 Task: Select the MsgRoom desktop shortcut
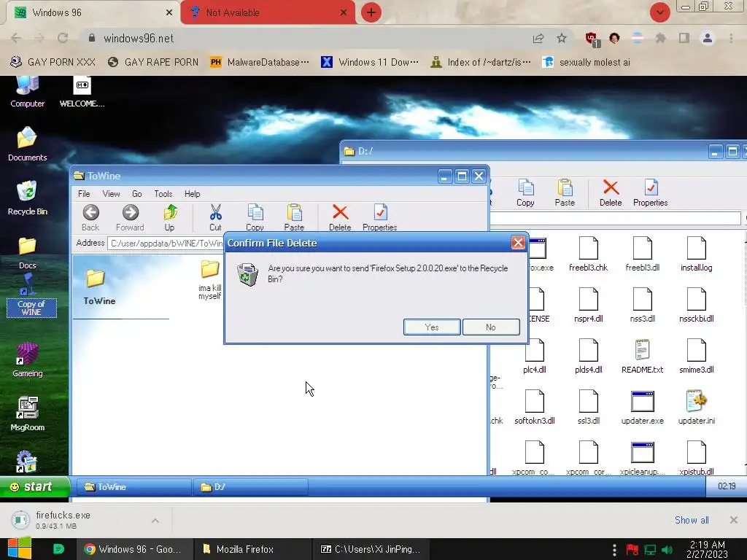click(27, 413)
